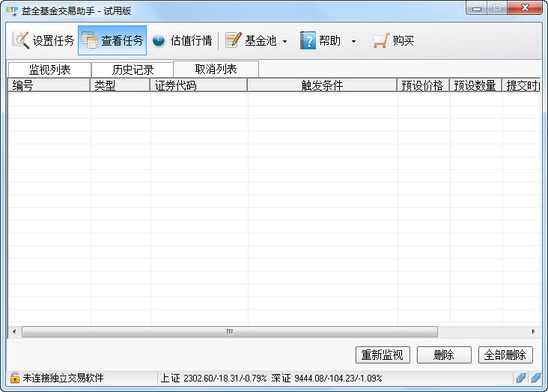
Task: Switch to the 历史记录 tab
Action: [x=133, y=70]
